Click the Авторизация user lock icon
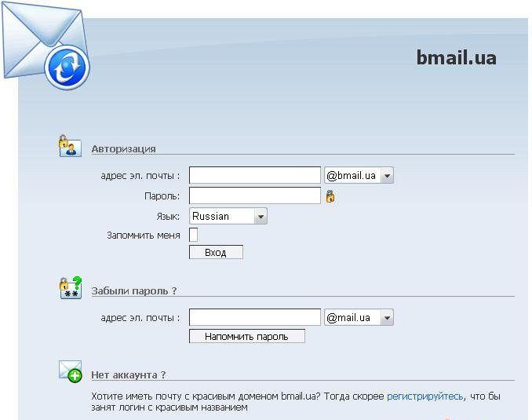The height and width of the screenshot is (420, 532). (x=70, y=146)
